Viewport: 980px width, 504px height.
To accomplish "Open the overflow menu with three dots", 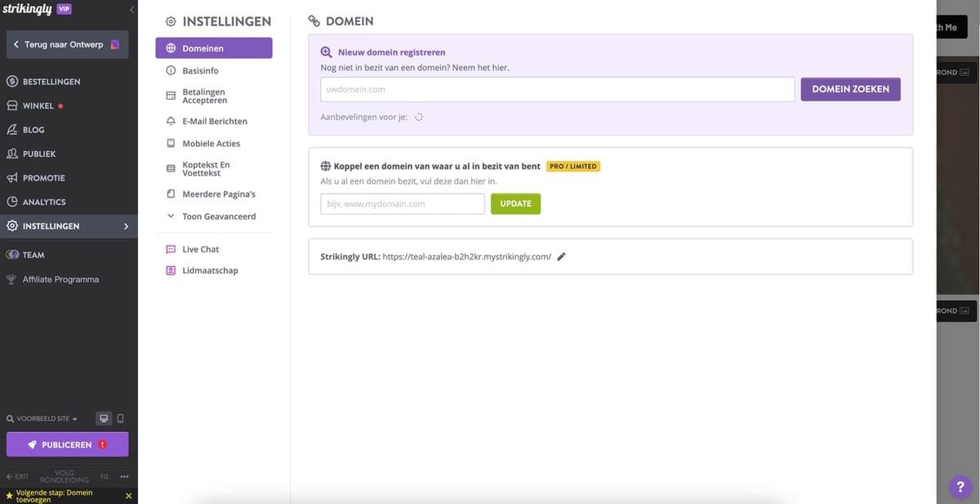I will pos(123,475).
